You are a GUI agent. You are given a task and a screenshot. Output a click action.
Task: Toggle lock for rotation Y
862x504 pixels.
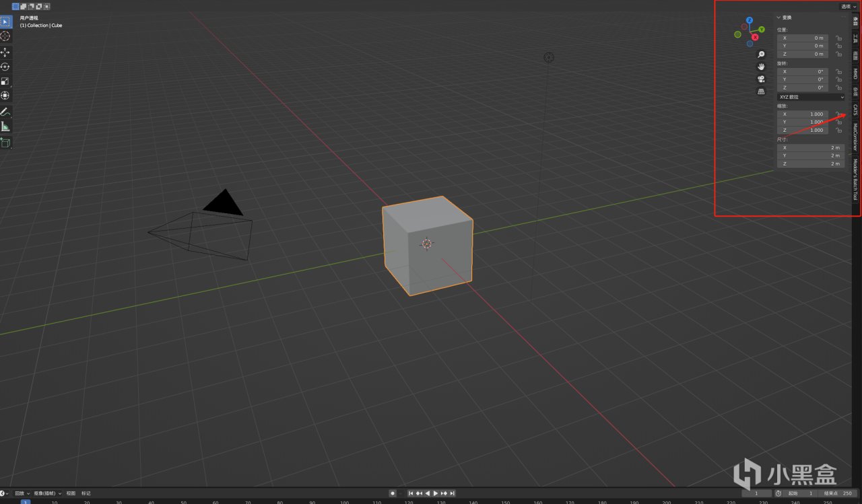pyautogui.click(x=838, y=80)
